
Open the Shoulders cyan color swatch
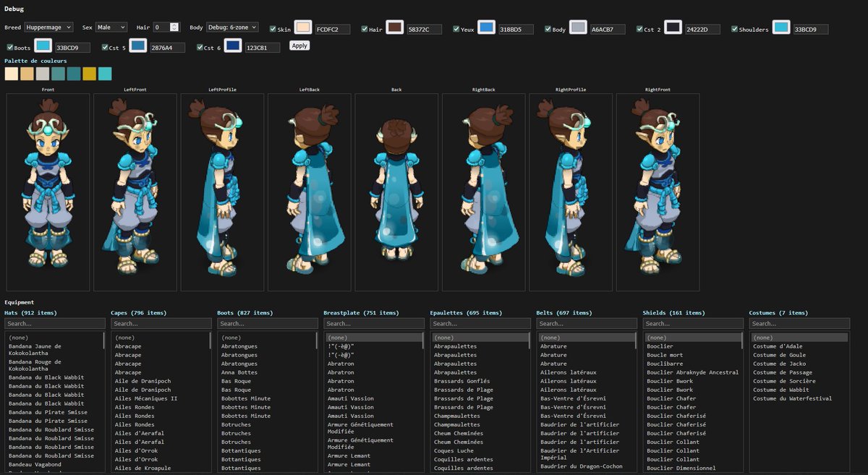click(781, 27)
